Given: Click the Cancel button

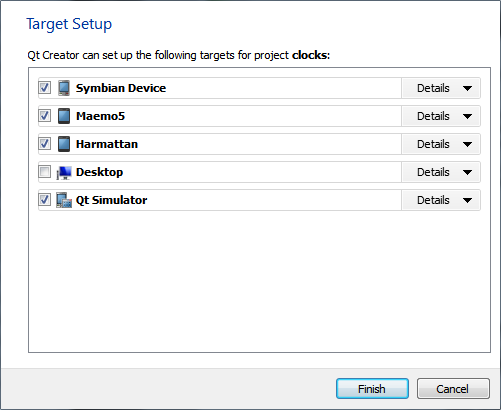Looking at the screenshot, I should (453, 389).
